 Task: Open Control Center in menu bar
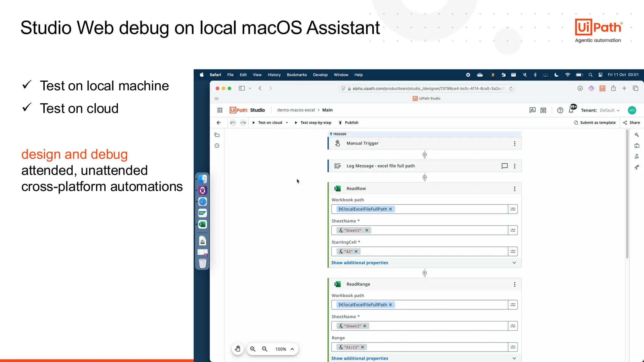600,75
